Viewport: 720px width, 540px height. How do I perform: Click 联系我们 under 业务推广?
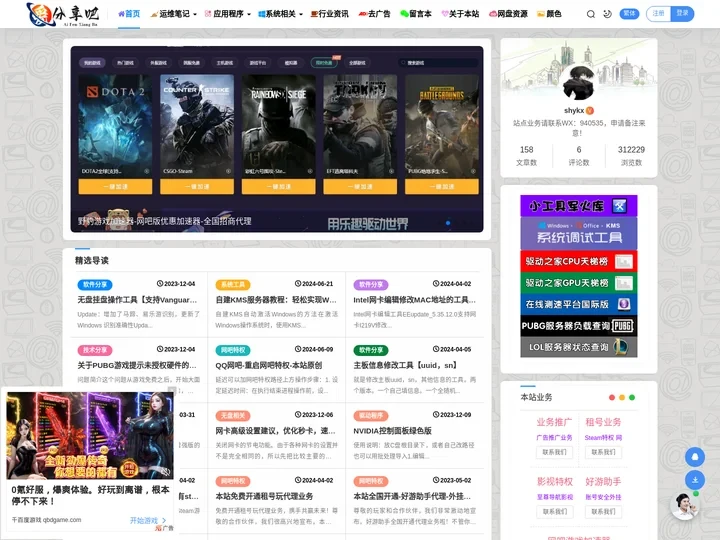[554, 452]
